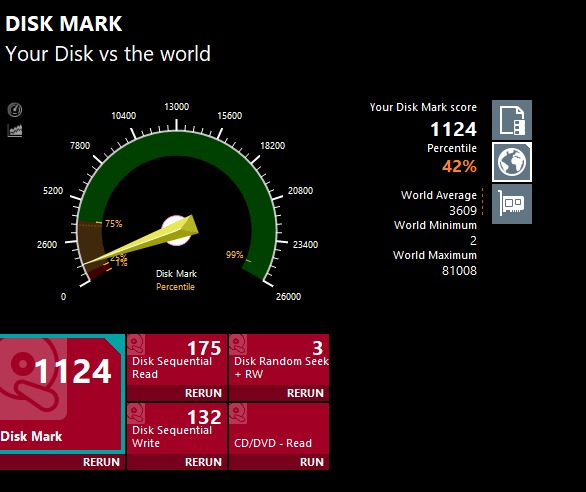Click the 1124 score under Your Disk Mark score

click(453, 130)
